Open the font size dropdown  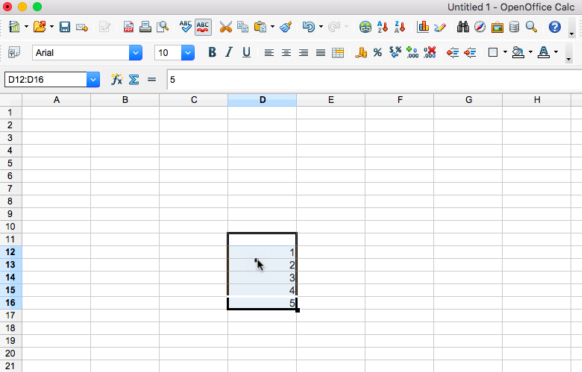[188, 53]
